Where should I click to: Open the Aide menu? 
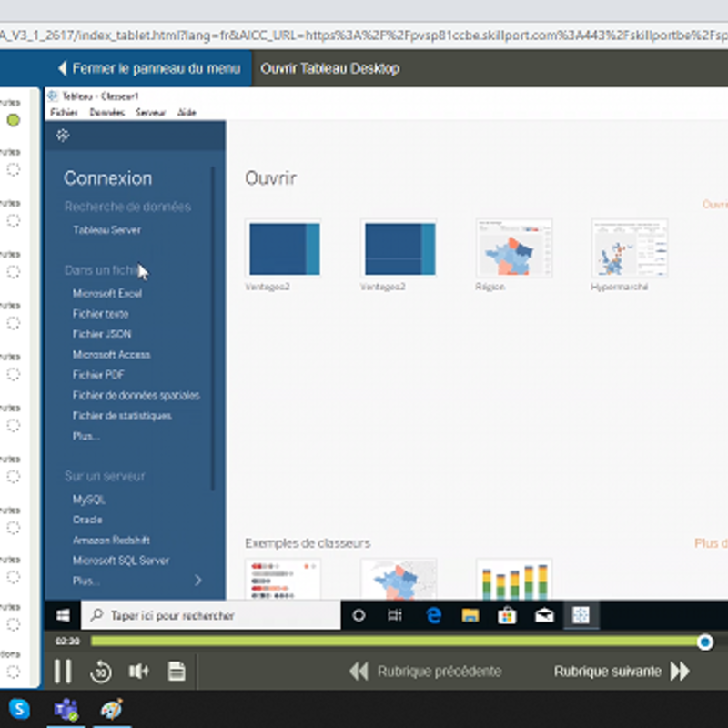click(x=187, y=112)
